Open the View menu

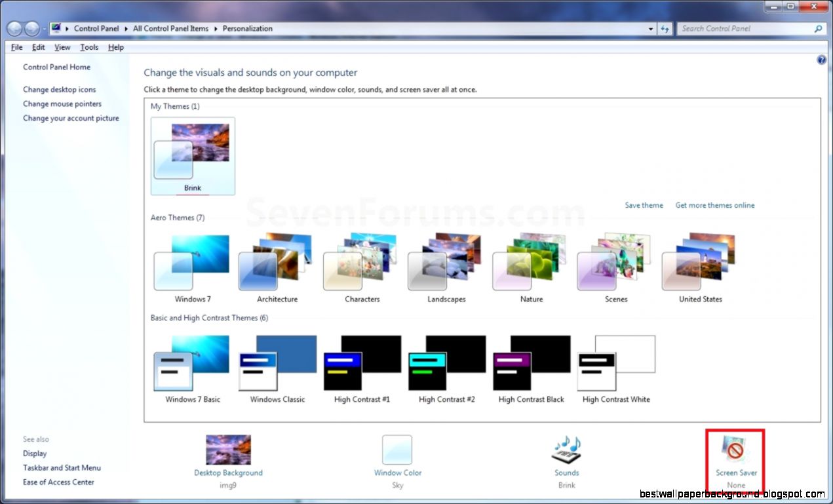point(62,47)
